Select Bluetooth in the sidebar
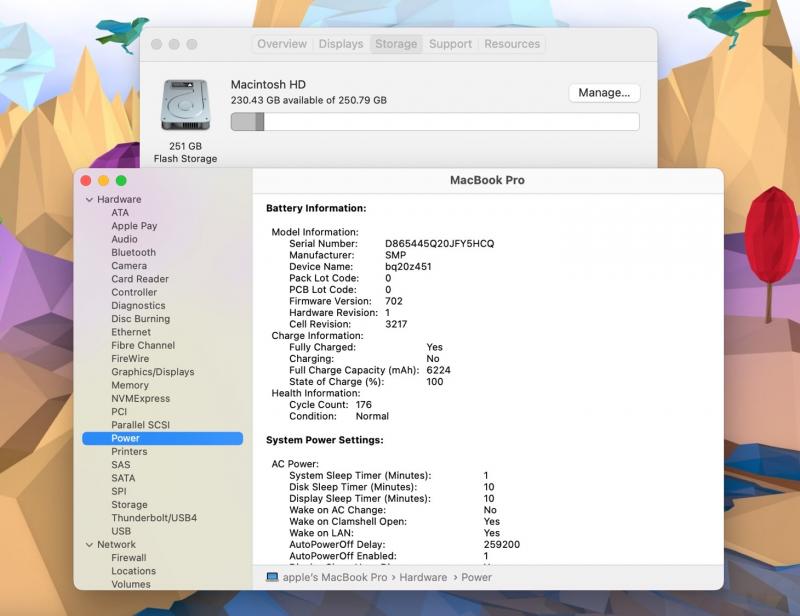 point(134,252)
